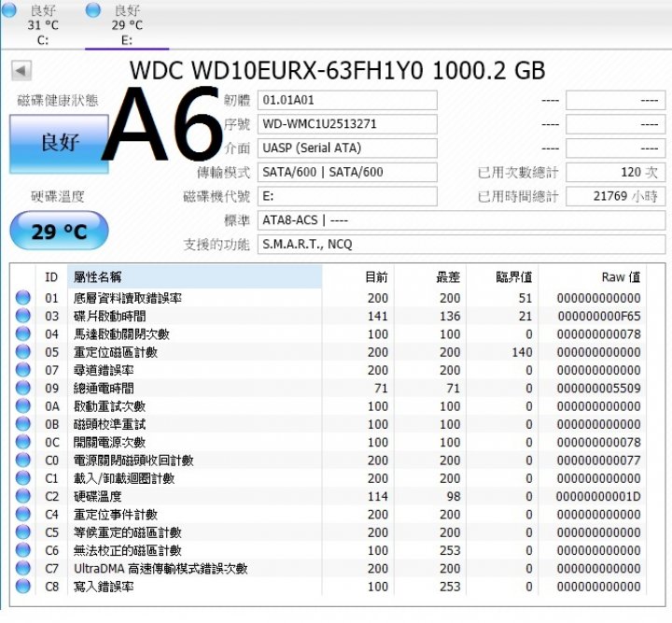Click the blue 良好 health status button
Image resolution: width=672 pixels, height=623 pixels.
pos(59,144)
